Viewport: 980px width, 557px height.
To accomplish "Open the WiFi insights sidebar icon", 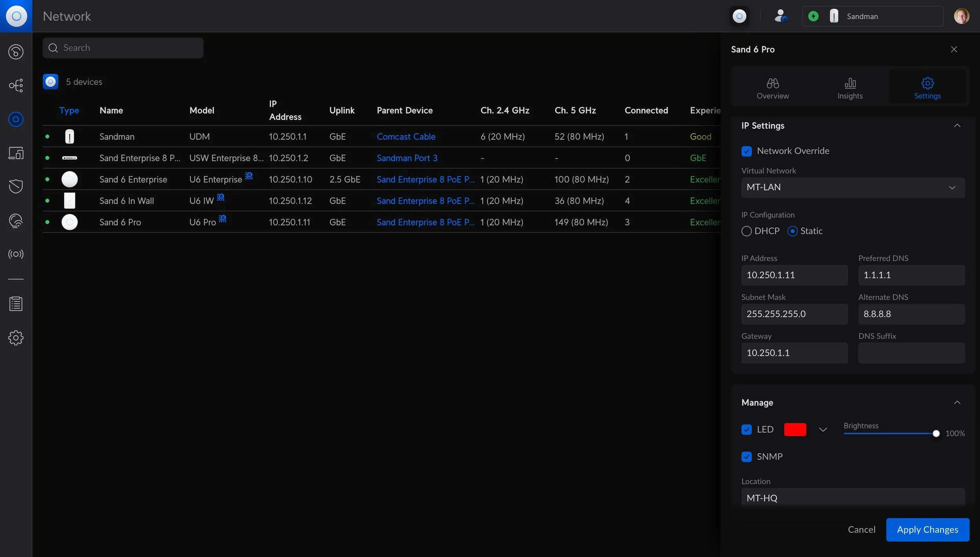I will tap(16, 220).
